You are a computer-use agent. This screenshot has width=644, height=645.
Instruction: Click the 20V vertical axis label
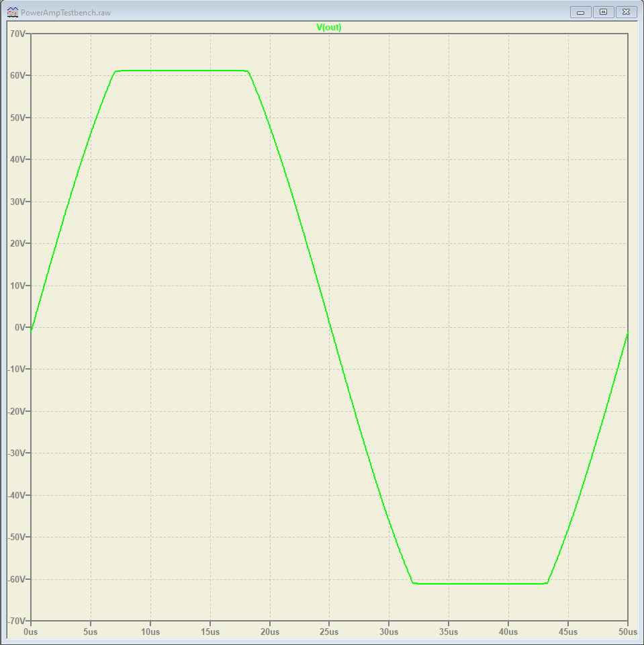click(x=17, y=243)
